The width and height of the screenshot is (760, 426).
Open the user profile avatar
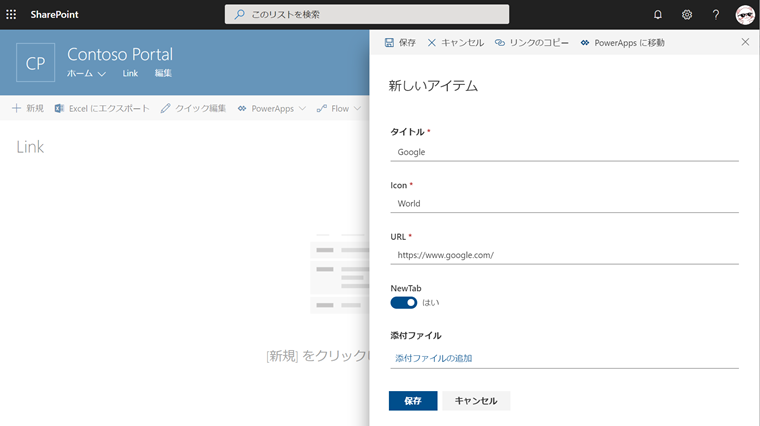745,15
